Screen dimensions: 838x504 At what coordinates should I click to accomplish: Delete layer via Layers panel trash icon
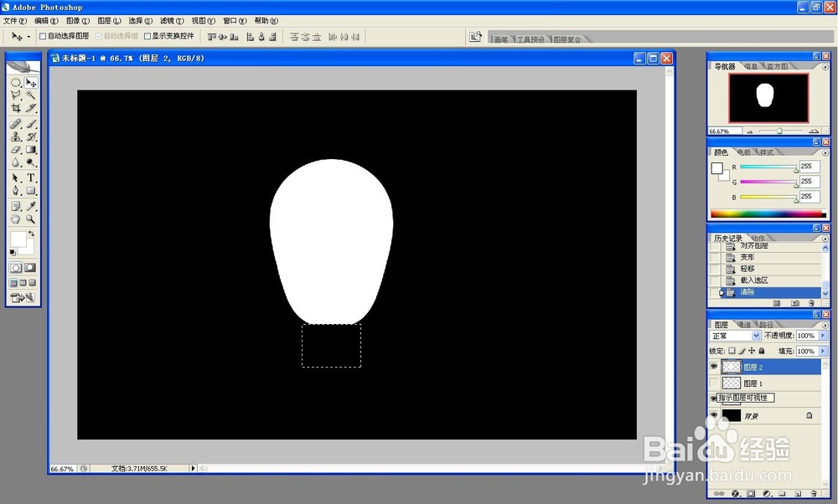pos(814,493)
